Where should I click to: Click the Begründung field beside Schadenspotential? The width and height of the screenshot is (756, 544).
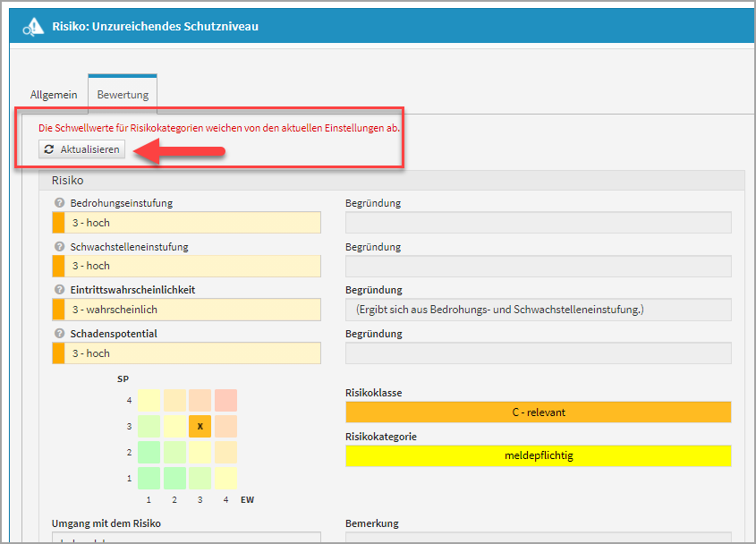point(538,353)
